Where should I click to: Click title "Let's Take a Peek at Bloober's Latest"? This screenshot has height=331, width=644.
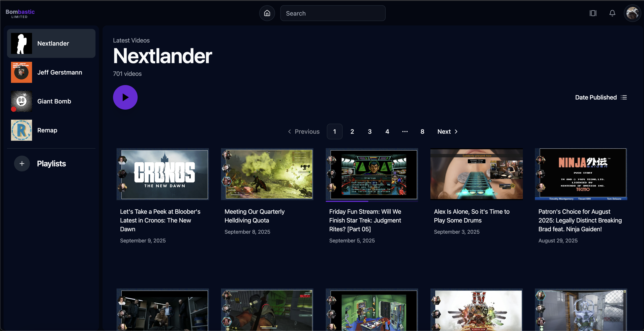pyautogui.click(x=160, y=221)
